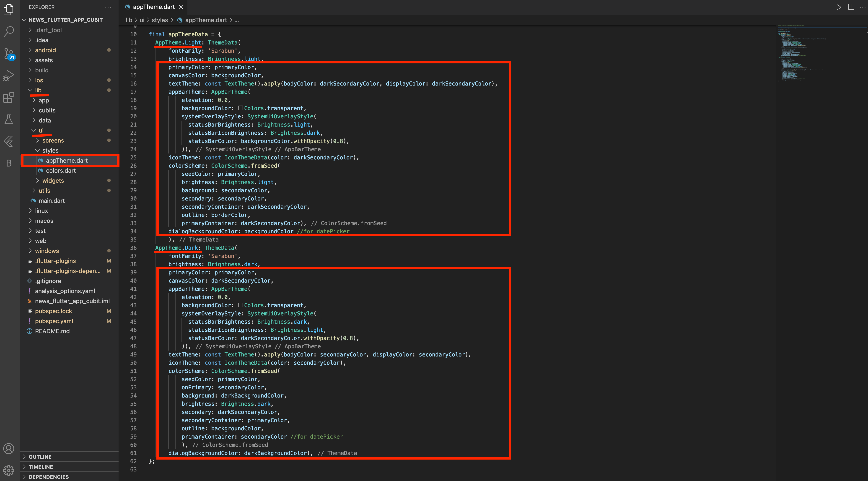Open Explorer more actions menu

108,7
